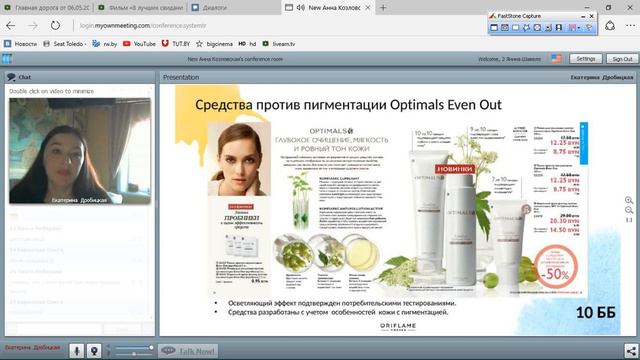Click the address bar URL
The width and height of the screenshot is (640, 360).
pos(143,25)
